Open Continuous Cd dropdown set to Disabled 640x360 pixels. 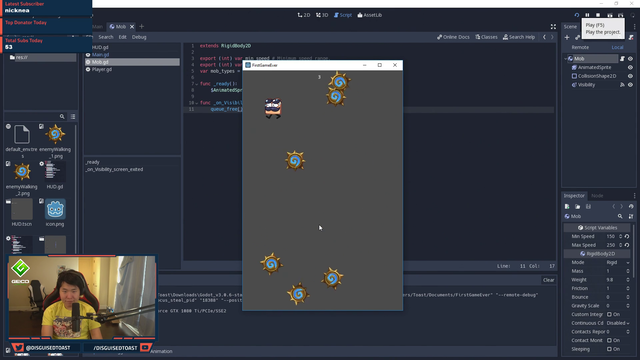617,323
